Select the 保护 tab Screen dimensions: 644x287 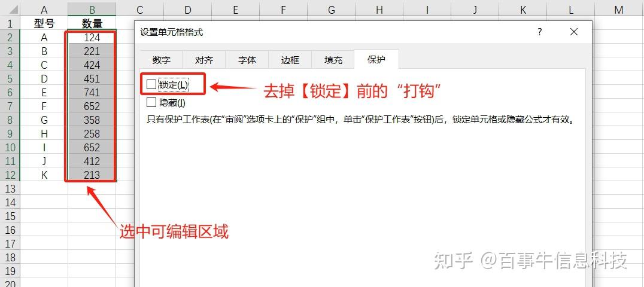tap(376, 60)
